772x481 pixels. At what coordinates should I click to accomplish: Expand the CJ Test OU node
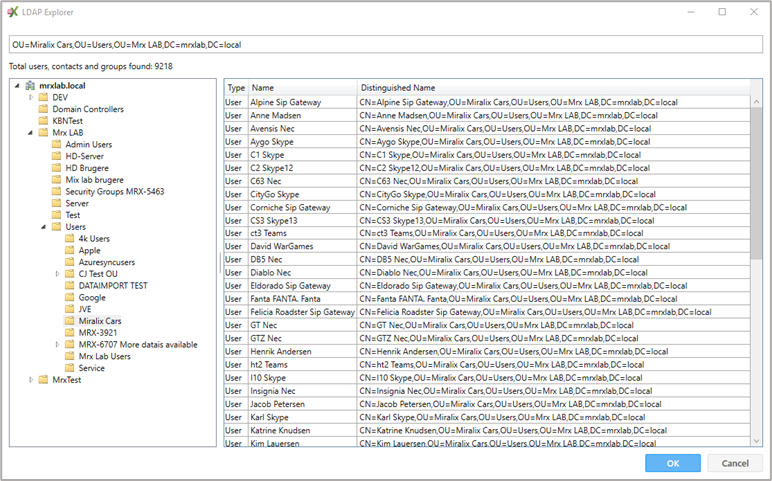[57, 274]
